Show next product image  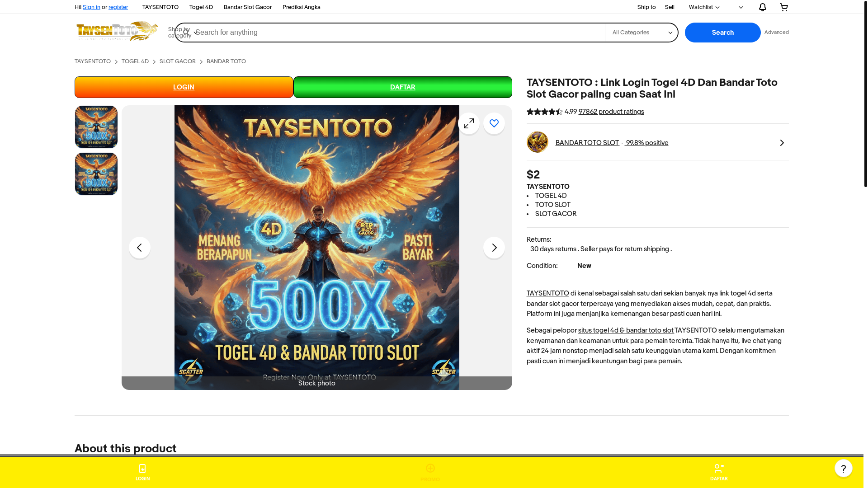click(x=494, y=248)
